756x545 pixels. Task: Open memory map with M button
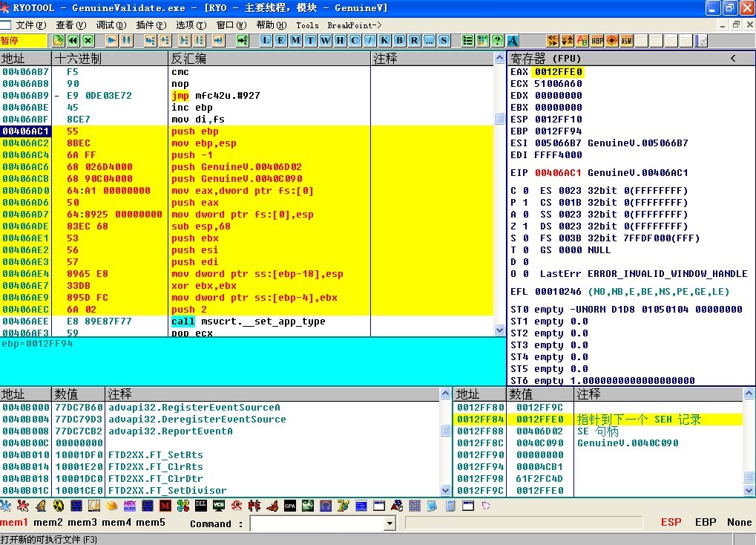(x=295, y=41)
